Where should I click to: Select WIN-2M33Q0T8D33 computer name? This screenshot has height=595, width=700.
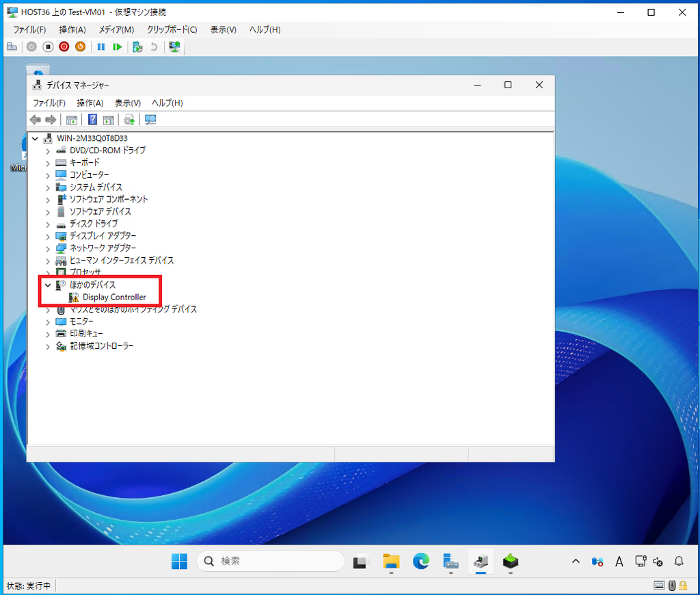tap(92, 138)
